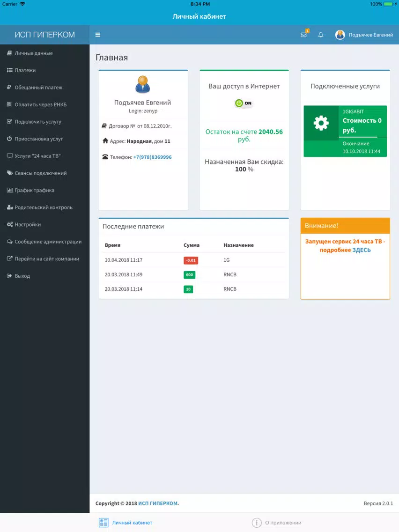Screen dimensions: 399x532
Task: Click phone number +7(978)8369996 link
Action: [x=152, y=157]
